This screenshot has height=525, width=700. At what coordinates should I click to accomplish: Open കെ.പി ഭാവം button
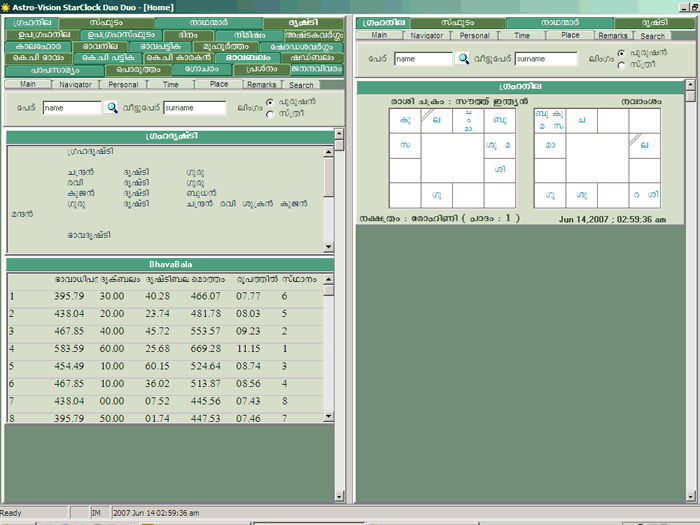[x=38, y=58]
